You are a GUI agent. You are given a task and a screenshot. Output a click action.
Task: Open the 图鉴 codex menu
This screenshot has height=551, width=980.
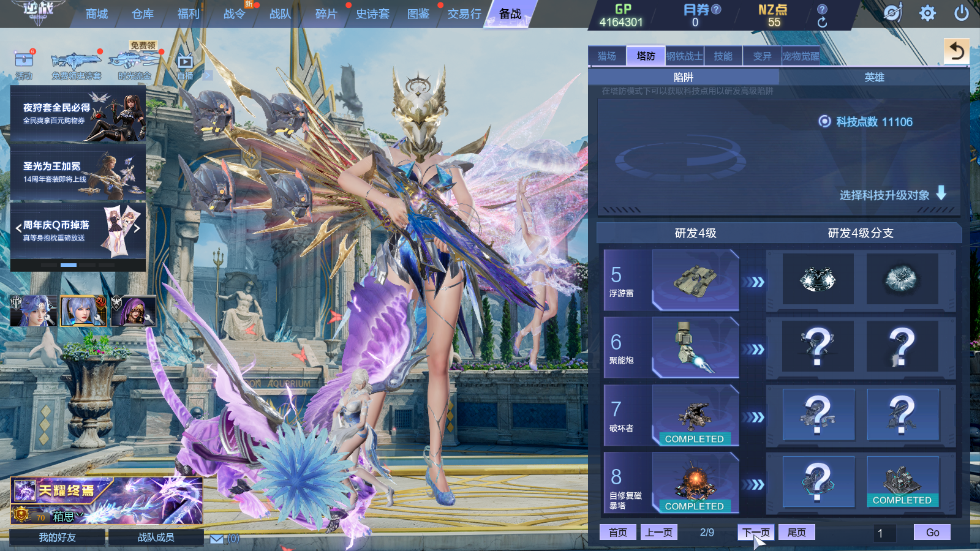tap(418, 14)
